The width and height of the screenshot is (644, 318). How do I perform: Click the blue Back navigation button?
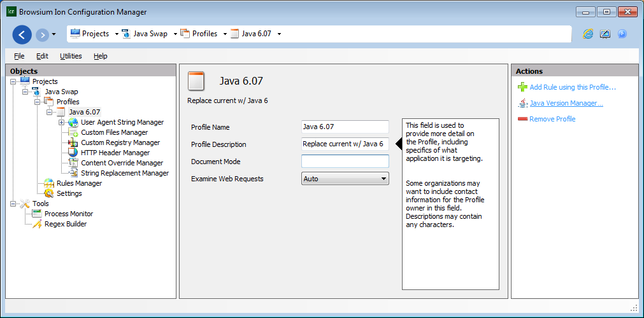(x=22, y=34)
